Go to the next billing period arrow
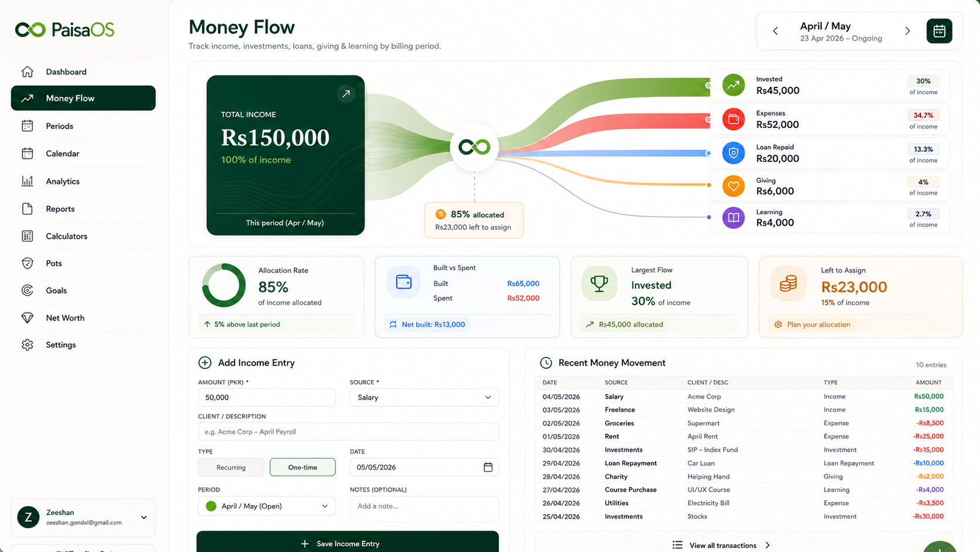Image resolution: width=980 pixels, height=552 pixels. coord(907,31)
